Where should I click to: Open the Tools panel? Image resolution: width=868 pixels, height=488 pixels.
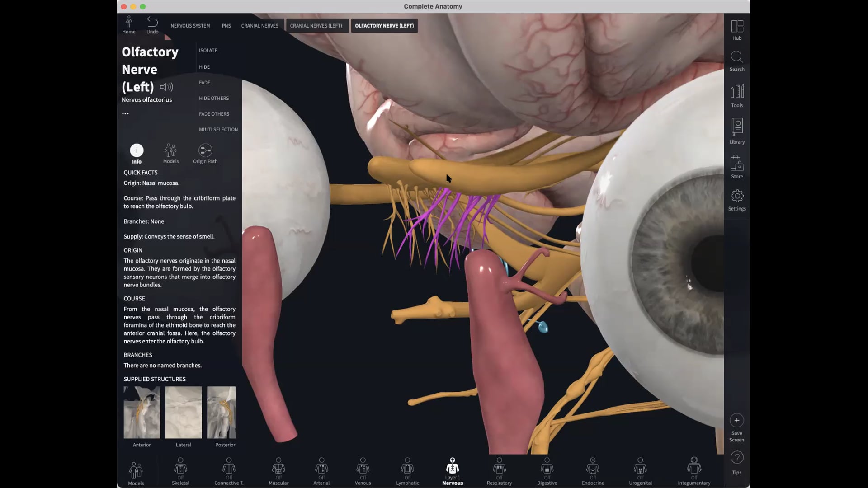pos(736,95)
